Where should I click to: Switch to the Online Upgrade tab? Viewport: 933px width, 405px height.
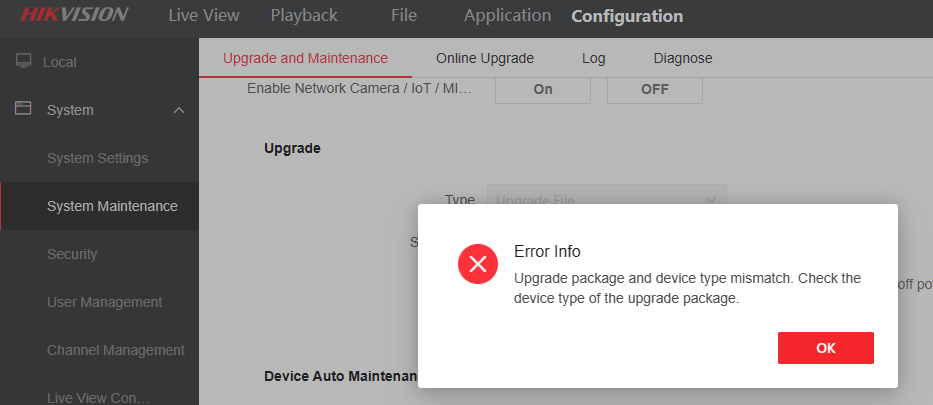click(x=485, y=58)
